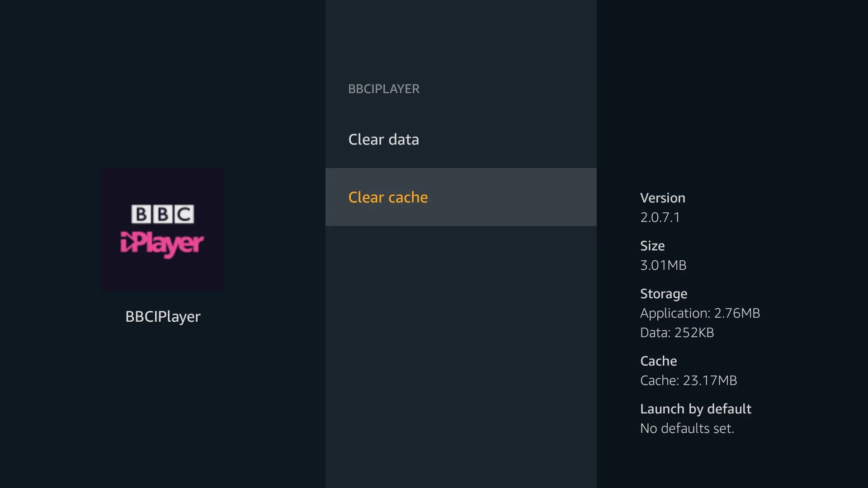This screenshot has width=868, height=488.
Task: Click the No defaults set text
Action: tap(687, 428)
